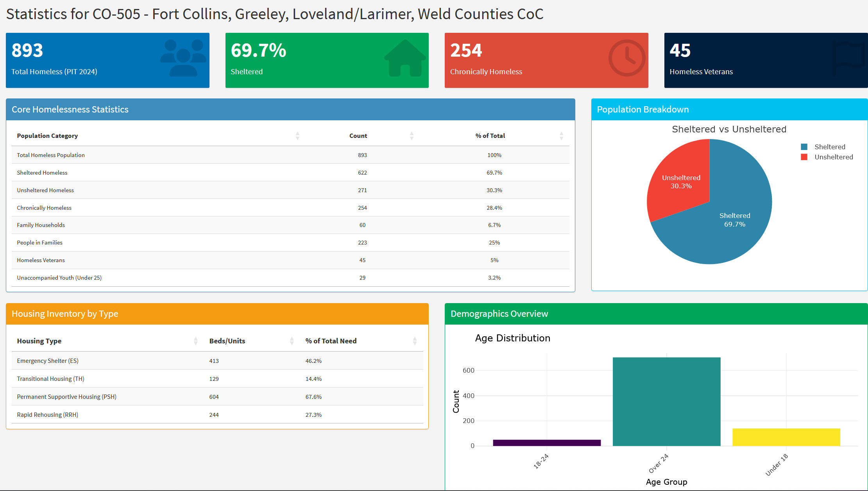The width and height of the screenshot is (868, 491).
Task: Click the Sheltered vs Unsheltered chart title
Action: tap(729, 129)
